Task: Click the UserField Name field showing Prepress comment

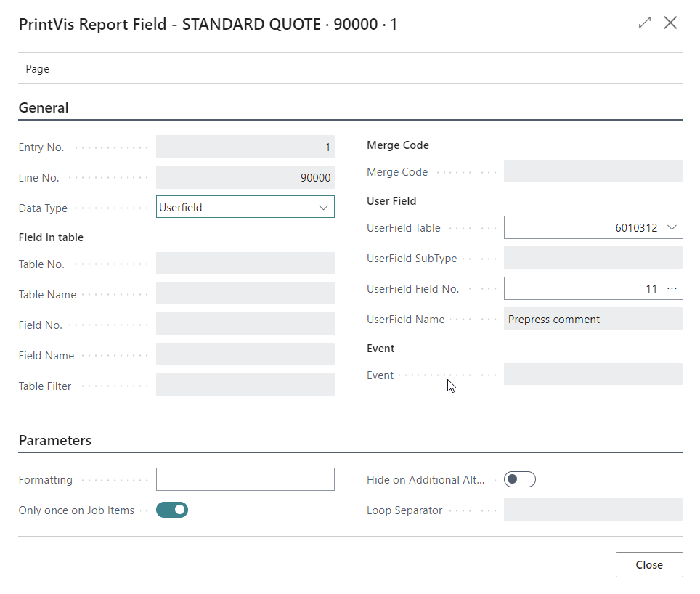Action: point(593,319)
